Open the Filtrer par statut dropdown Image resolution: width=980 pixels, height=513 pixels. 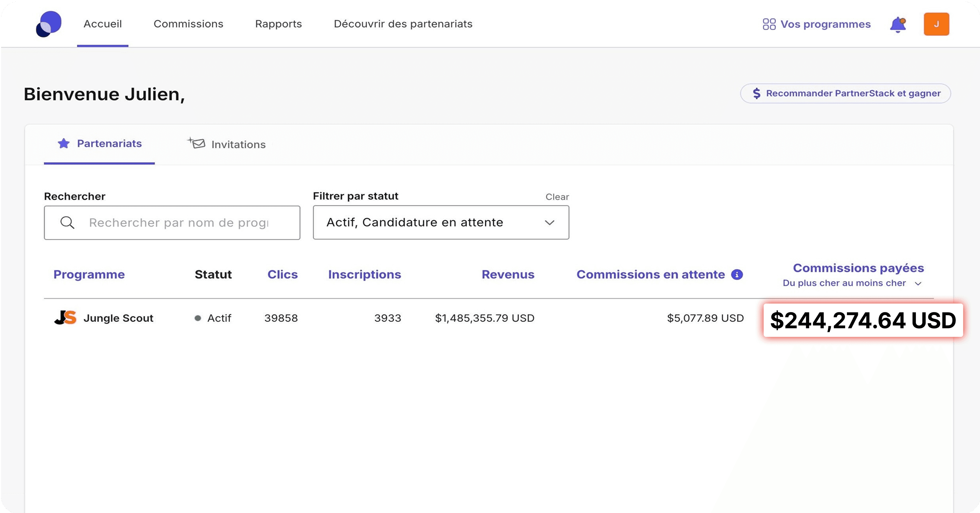pyautogui.click(x=441, y=223)
